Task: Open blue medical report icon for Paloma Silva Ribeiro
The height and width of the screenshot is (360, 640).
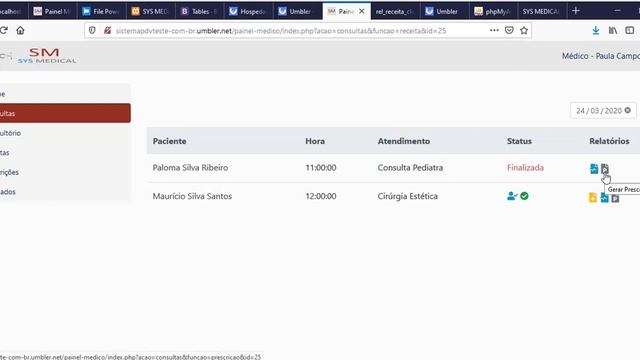Action: pos(594,168)
